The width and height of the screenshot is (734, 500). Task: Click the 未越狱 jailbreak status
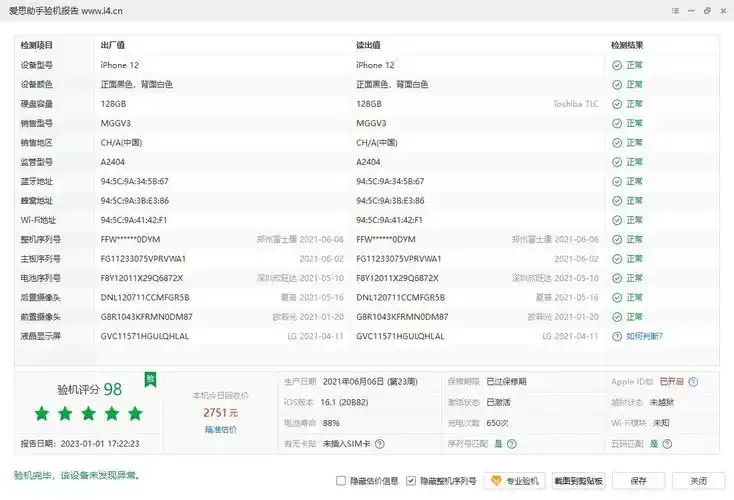coord(661,402)
